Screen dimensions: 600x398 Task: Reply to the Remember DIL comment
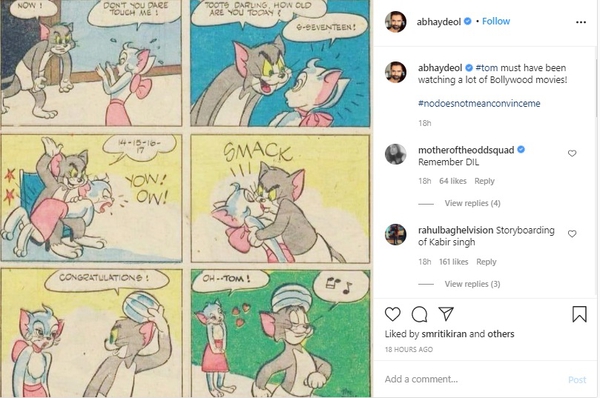coord(484,181)
